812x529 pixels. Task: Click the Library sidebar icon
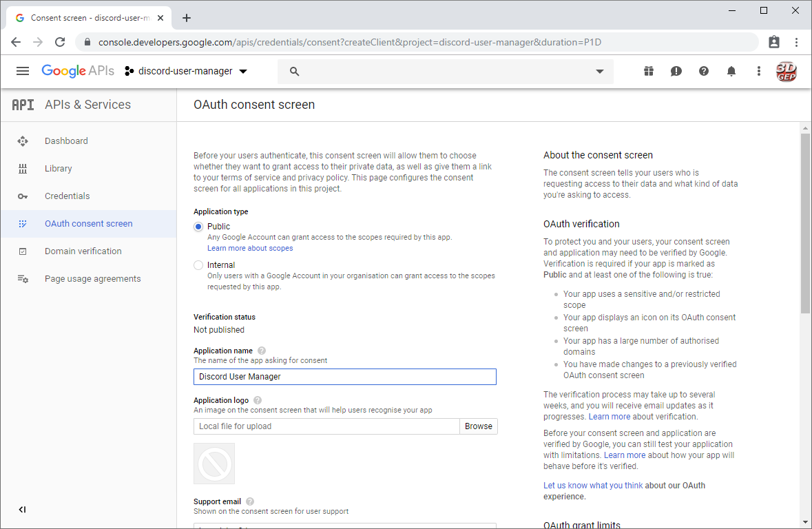(23, 168)
